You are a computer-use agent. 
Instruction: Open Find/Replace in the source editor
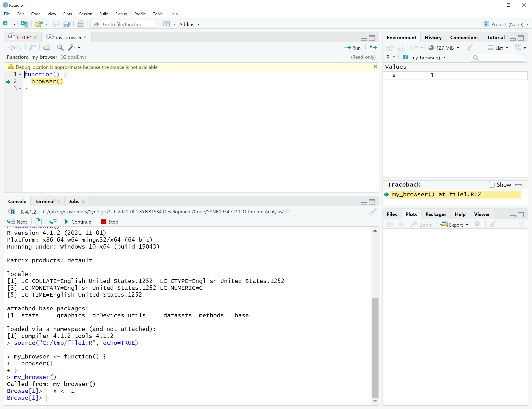(60, 47)
